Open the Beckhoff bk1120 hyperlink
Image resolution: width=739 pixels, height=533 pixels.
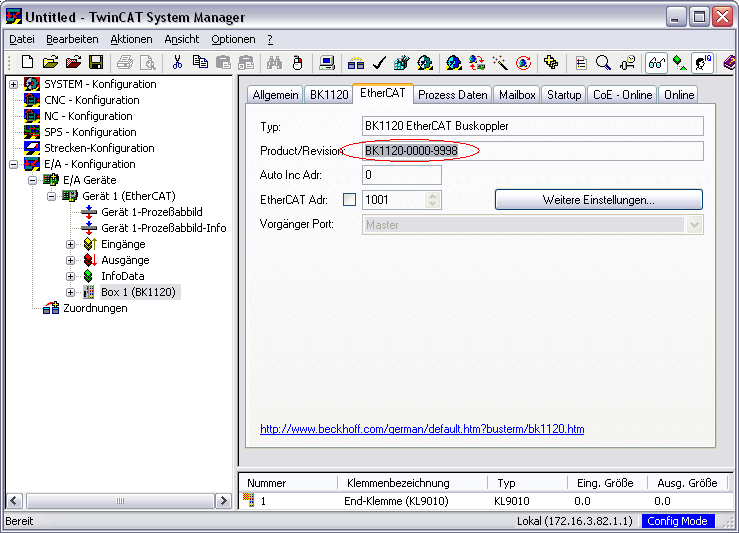422,429
